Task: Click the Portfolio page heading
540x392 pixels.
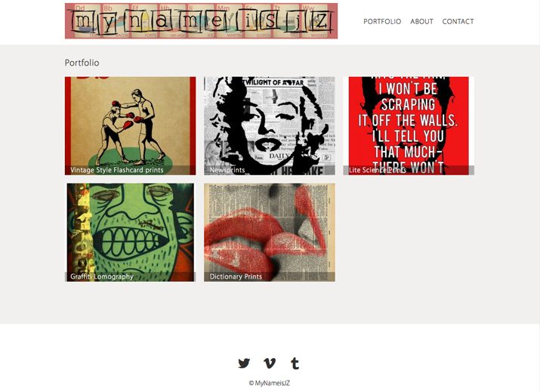Action: pos(82,63)
